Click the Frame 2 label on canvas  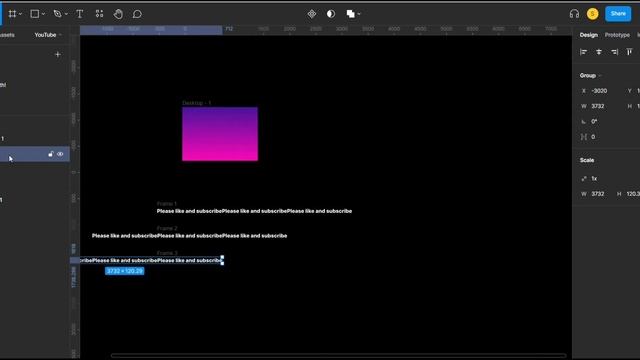[x=167, y=228]
